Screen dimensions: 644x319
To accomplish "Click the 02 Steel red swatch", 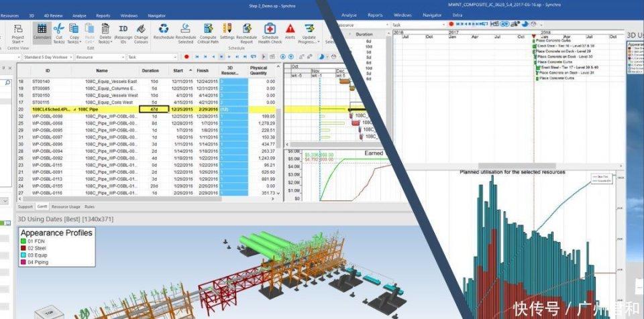I will coord(23,249).
